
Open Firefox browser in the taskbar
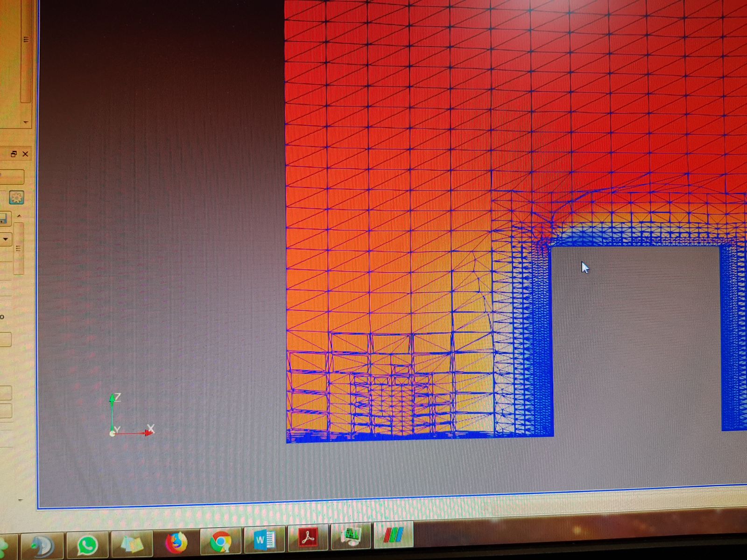coord(176,543)
